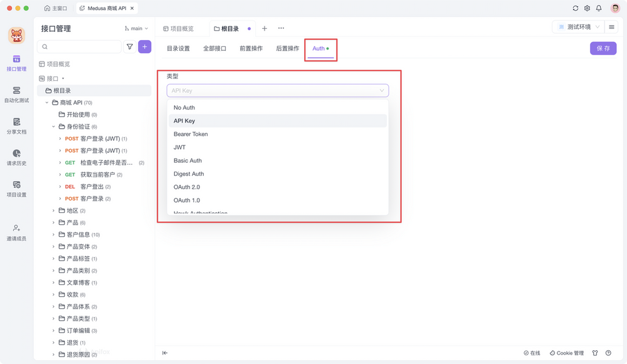The image size is (627, 364).
Task: Open the main branch dropdown
Action: (137, 28)
